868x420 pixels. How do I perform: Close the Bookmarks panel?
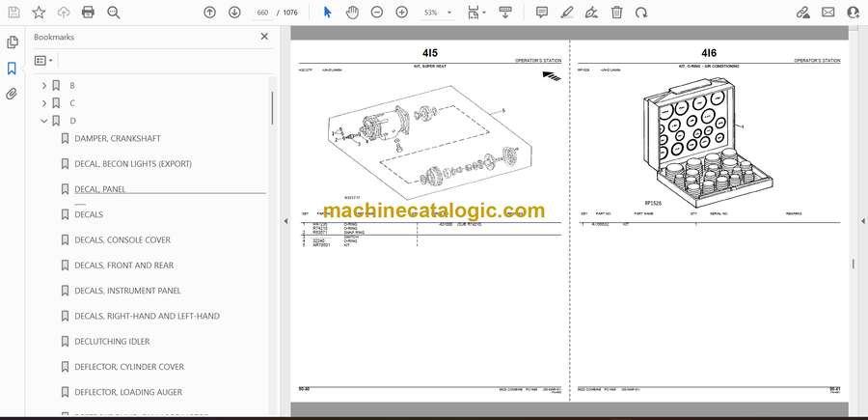click(x=264, y=37)
